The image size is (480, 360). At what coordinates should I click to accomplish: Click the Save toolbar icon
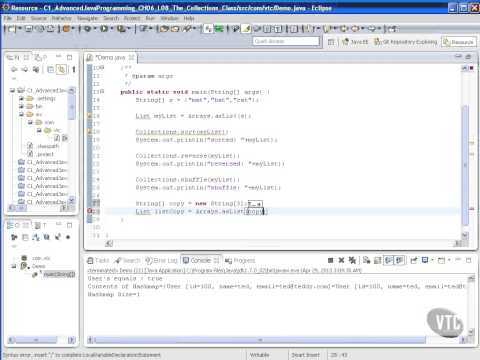[29, 29]
